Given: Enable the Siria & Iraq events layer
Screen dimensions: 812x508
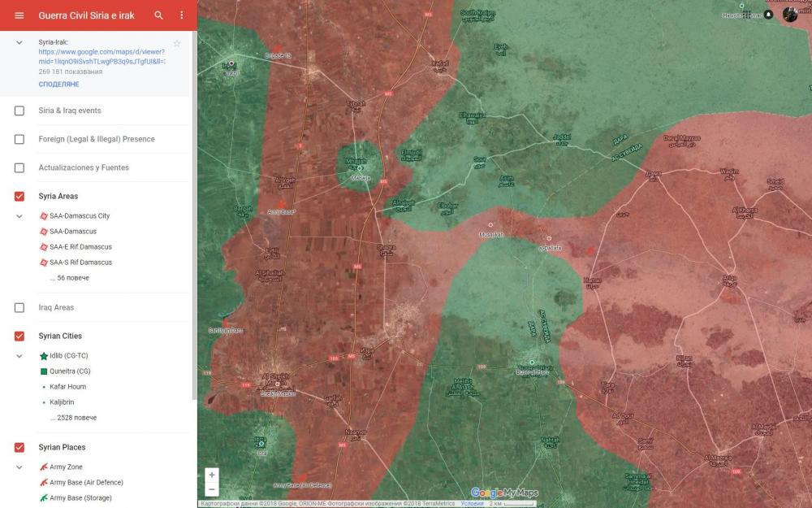Looking at the screenshot, I should point(19,111).
